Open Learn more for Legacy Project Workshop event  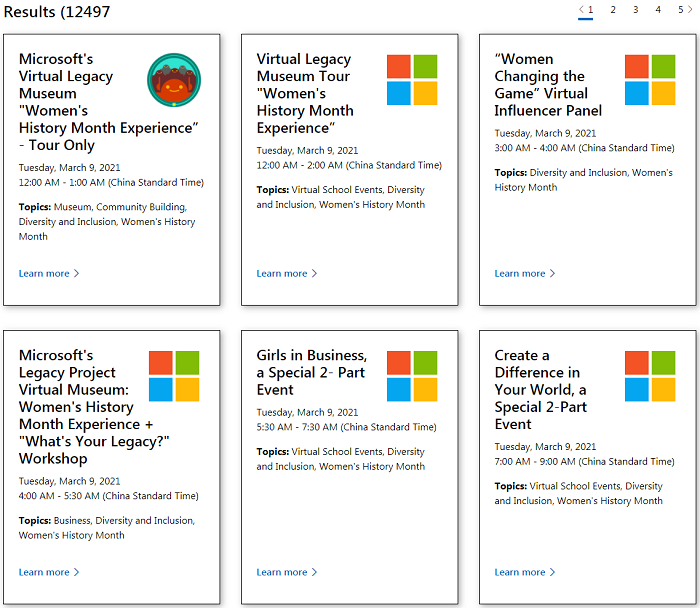pos(49,572)
